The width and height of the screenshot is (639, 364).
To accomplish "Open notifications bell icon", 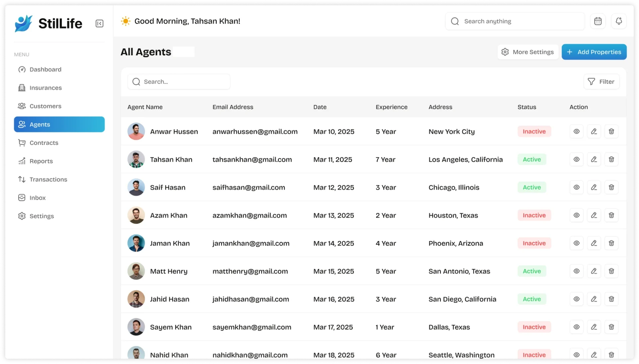I will coord(619,21).
